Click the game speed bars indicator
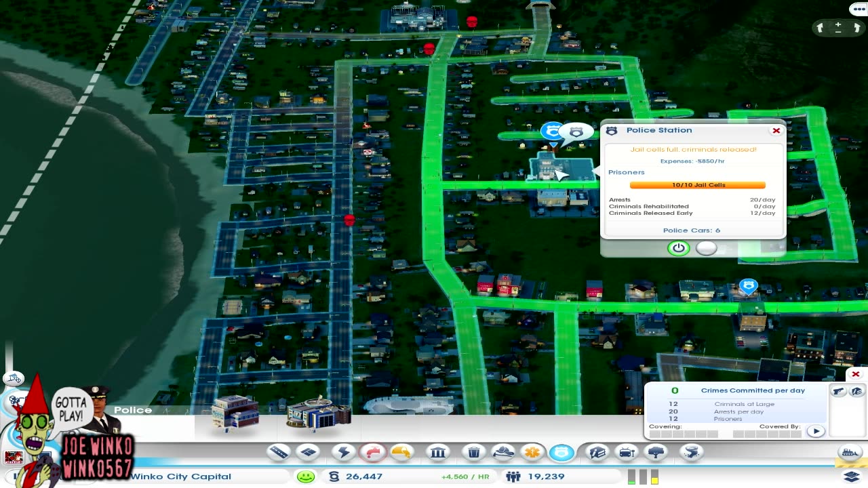 click(643, 476)
